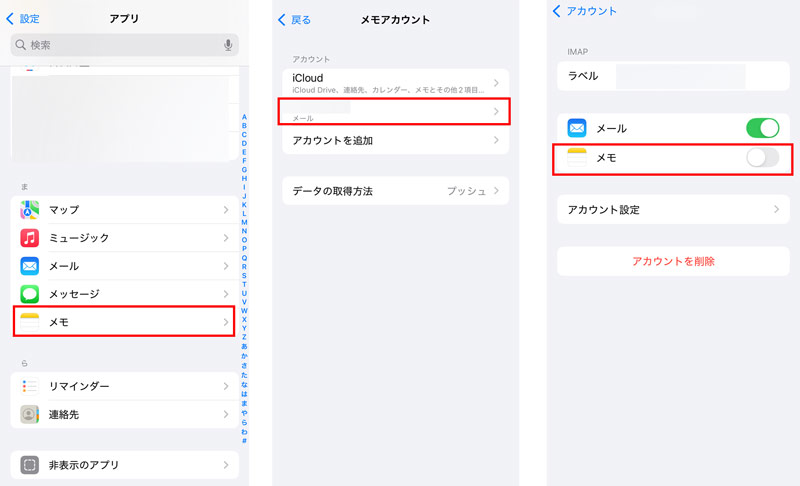This screenshot has height=486, width=800.
Task: Open the iCloud account row
Action: point(395,82)
